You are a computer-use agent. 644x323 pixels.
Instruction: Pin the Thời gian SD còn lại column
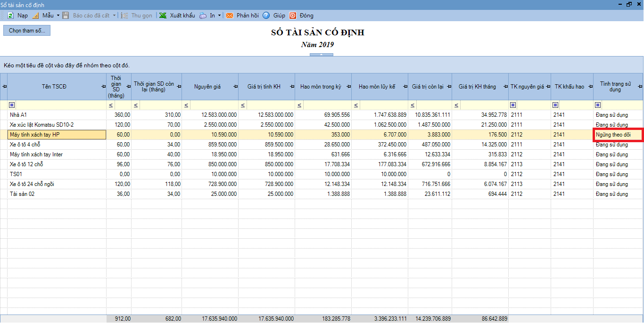179,87
